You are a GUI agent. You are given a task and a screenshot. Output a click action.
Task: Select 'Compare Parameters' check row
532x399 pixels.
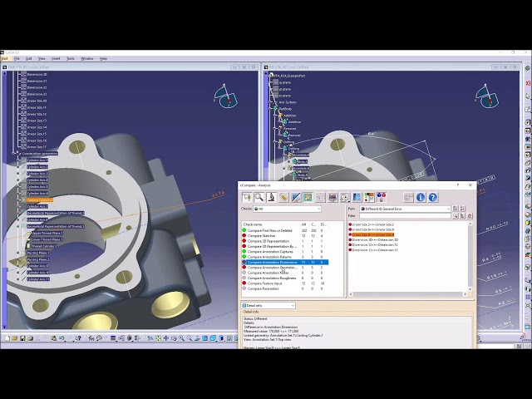pyautogui.click(x=285, y=288)
